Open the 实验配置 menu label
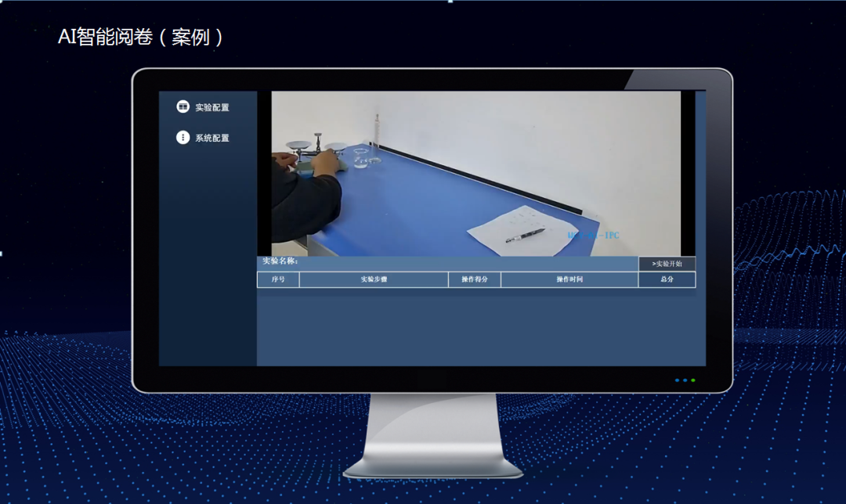 [212, 107]
